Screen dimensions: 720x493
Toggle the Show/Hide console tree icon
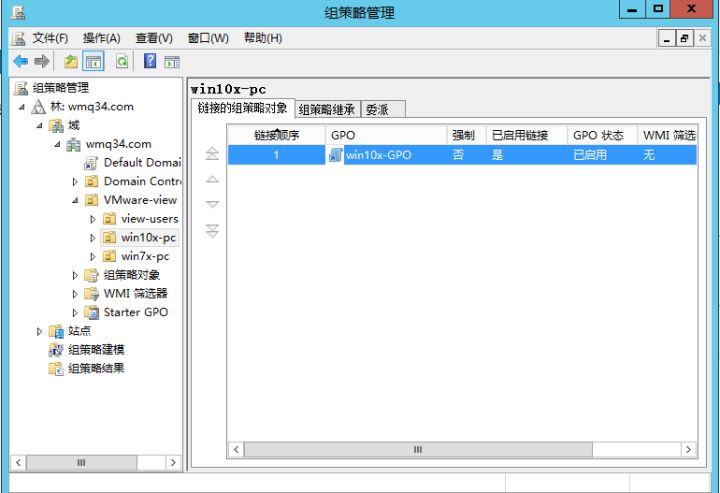[93, 61]
